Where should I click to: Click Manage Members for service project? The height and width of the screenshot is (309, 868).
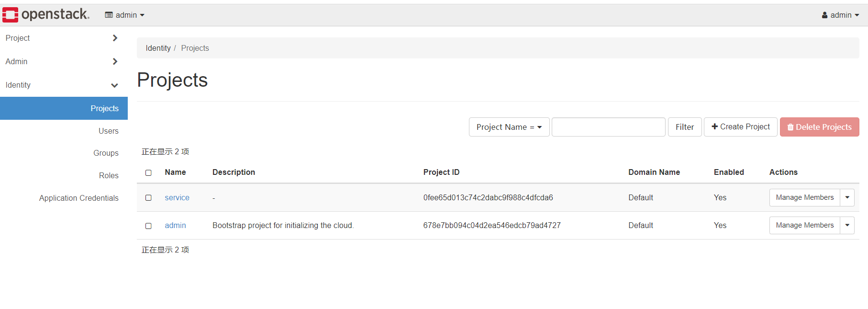point(805,197)
